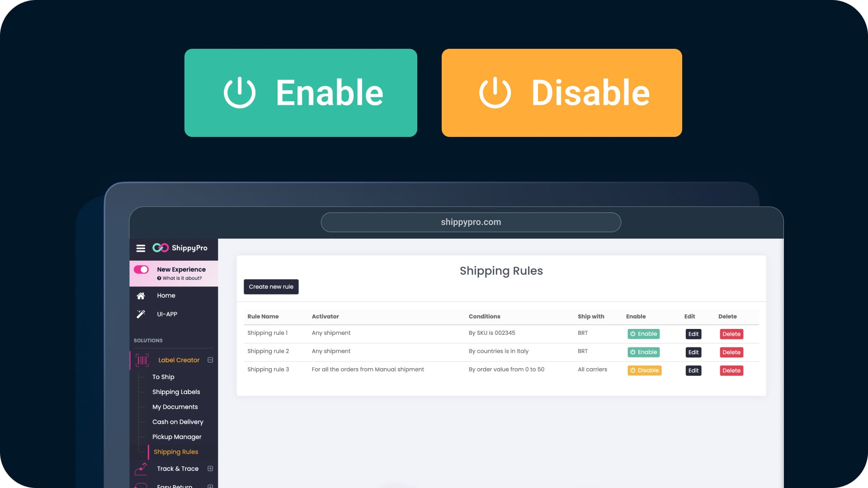The width and height of the screenshot is (868, 488).
Task: Edit Shipping rule 1
Action: click(x=693, y=334)
